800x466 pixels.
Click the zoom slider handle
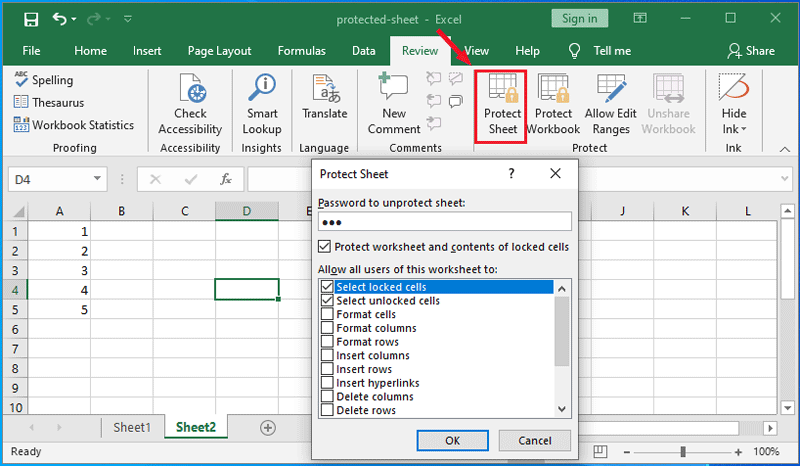tap(683, 452)
